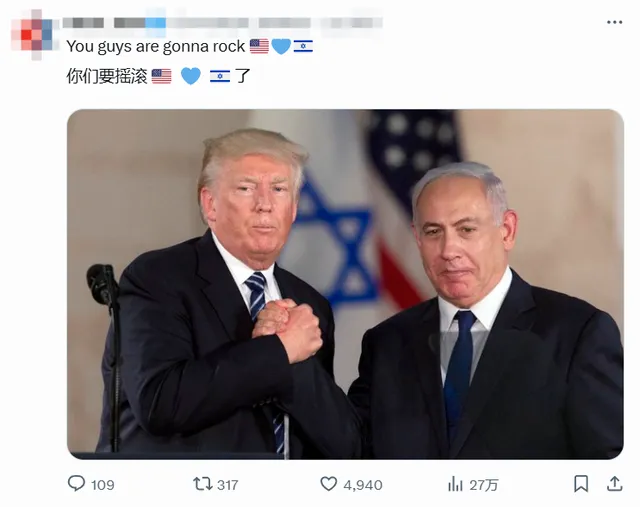Like the post with the heart icon
Image resolution: width=640 pixels, height=507 pixels.
[x=328, y=484]
